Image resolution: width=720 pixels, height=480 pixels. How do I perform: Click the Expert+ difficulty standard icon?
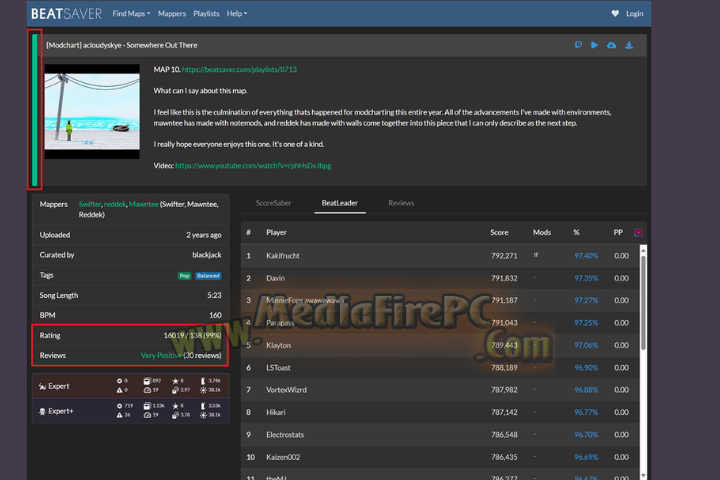[42, 412]
